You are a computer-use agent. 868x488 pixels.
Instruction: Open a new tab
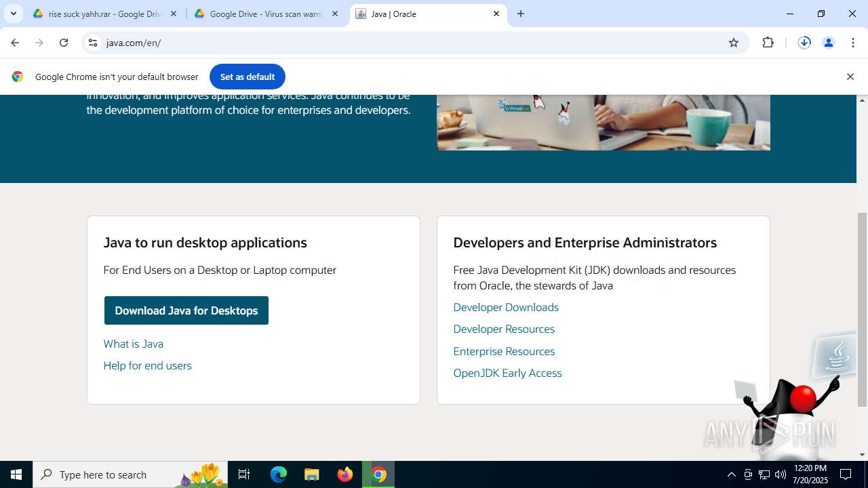click(x=521, y=14)
